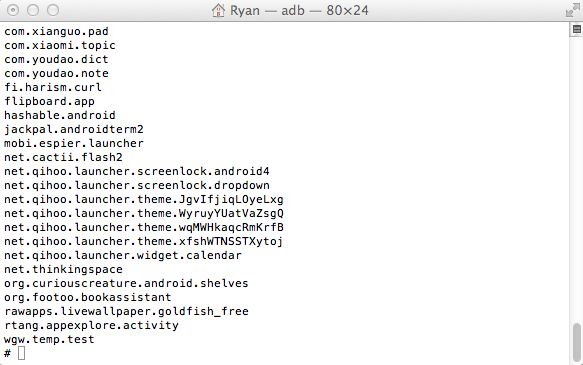This screenshot has height=365, width=583.
Task: Click the zoom window button
Action: [53, 10]
